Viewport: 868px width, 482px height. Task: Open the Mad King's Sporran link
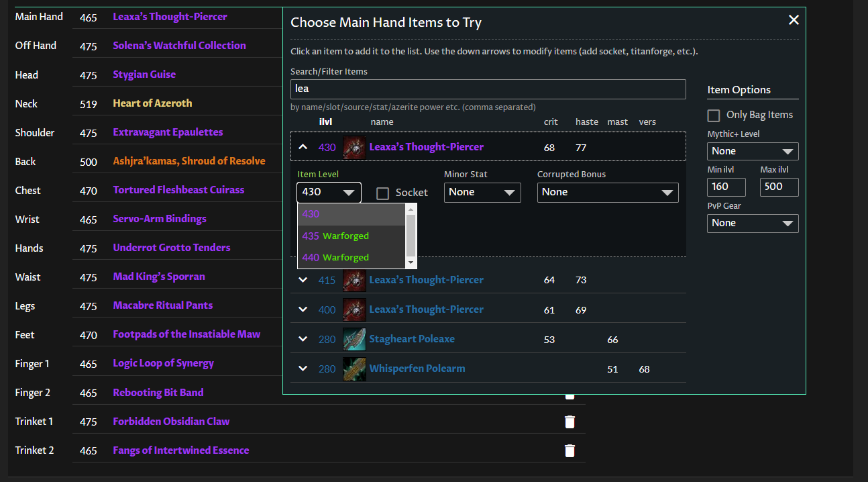[159, 277]
